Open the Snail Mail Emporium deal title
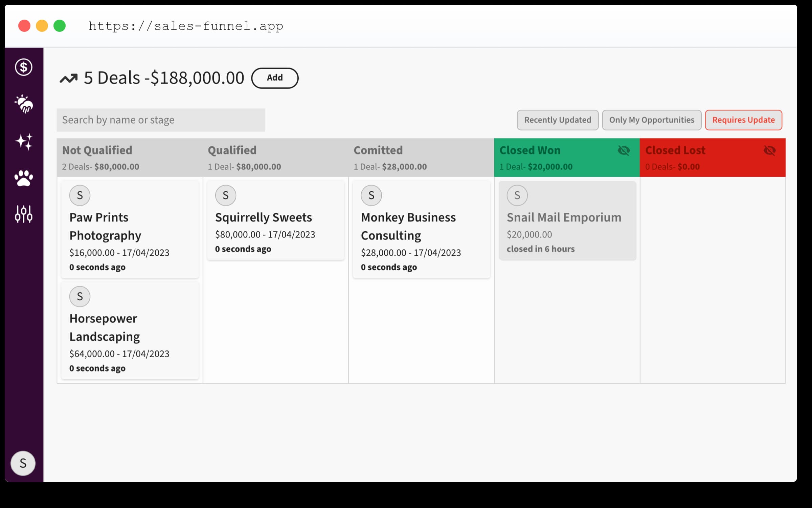Viewport: 812px width, 508px height. 564,217
